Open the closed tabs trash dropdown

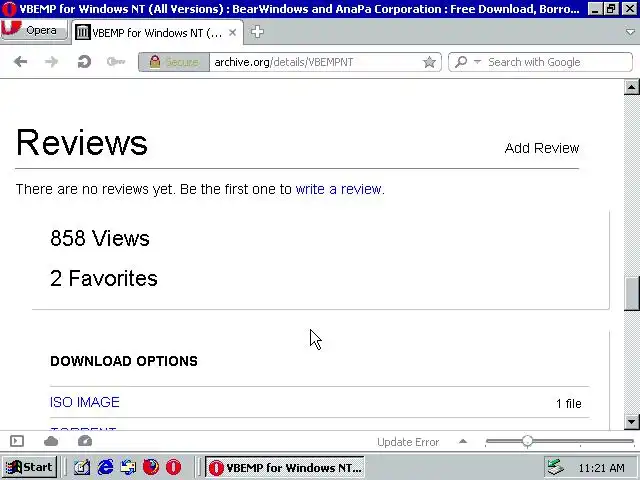[x=631, y=32]
